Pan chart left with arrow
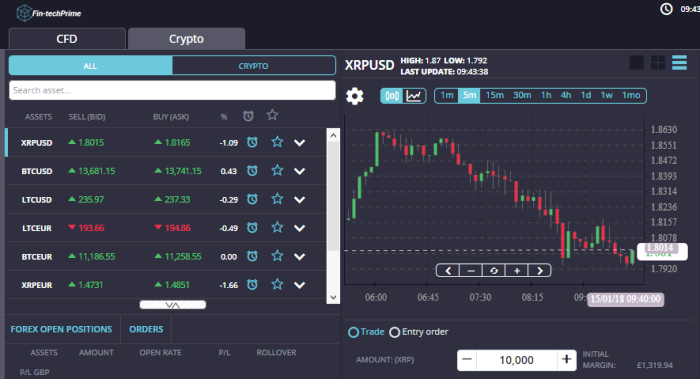This screenshot has width=700, height=379. click(448, 271)
